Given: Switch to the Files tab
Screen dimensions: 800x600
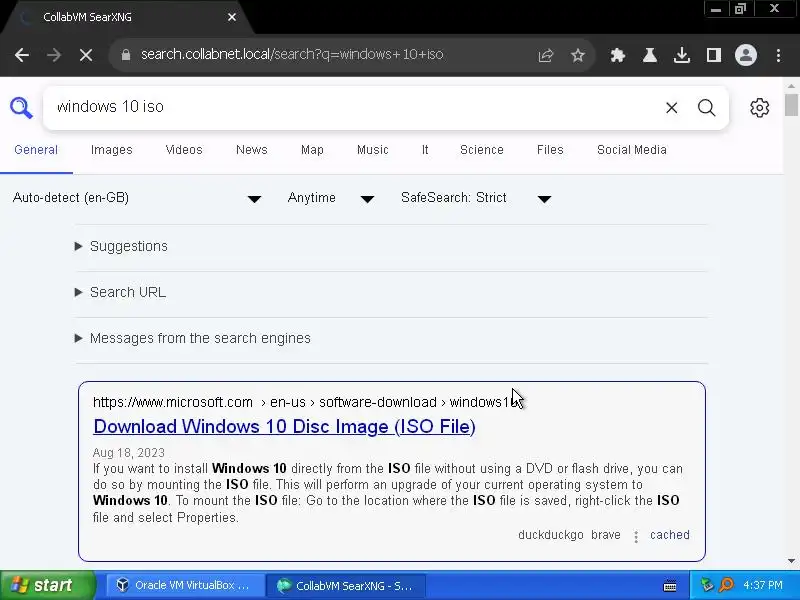Looking at the screenshot, I should coord(550,150).
